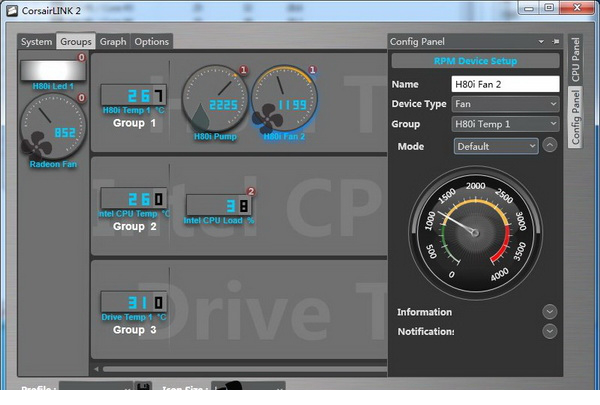Click the RPM dial gauge in Config Panel
Viewport: 600px width, 405px height.
tap(475, 233)
